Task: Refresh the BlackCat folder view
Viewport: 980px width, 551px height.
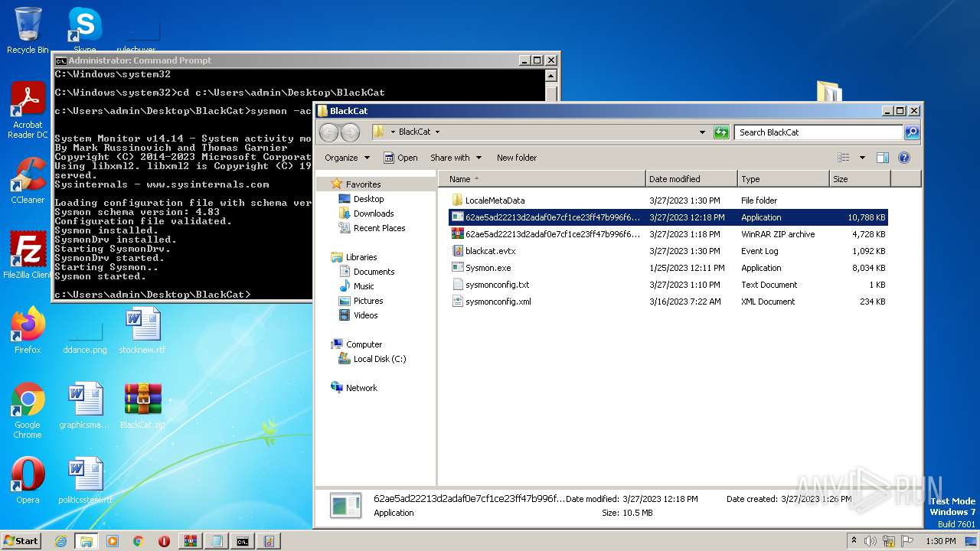Action: point(721,132)
